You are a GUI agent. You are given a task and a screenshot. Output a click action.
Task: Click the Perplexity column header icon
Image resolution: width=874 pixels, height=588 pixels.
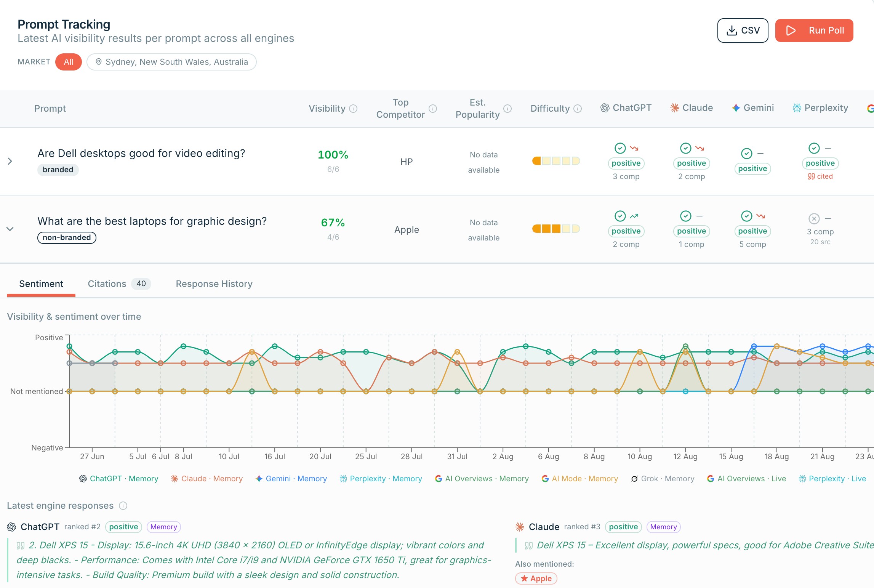pos(797,108)
